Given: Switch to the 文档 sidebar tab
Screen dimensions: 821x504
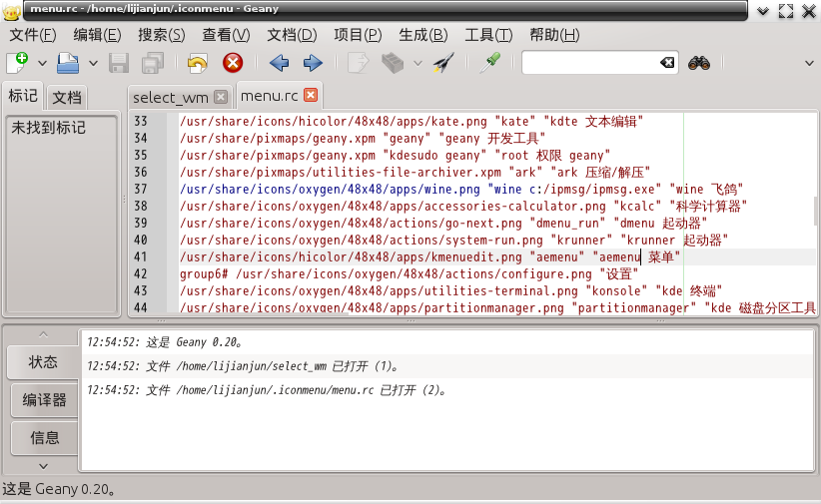Looking at the screenshot, I should coord(67,98).
